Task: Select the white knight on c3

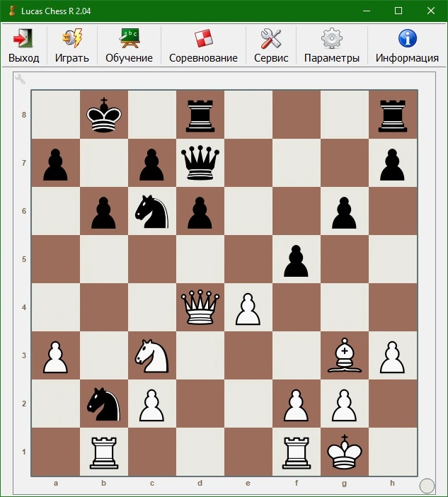Action: [151, 355]
